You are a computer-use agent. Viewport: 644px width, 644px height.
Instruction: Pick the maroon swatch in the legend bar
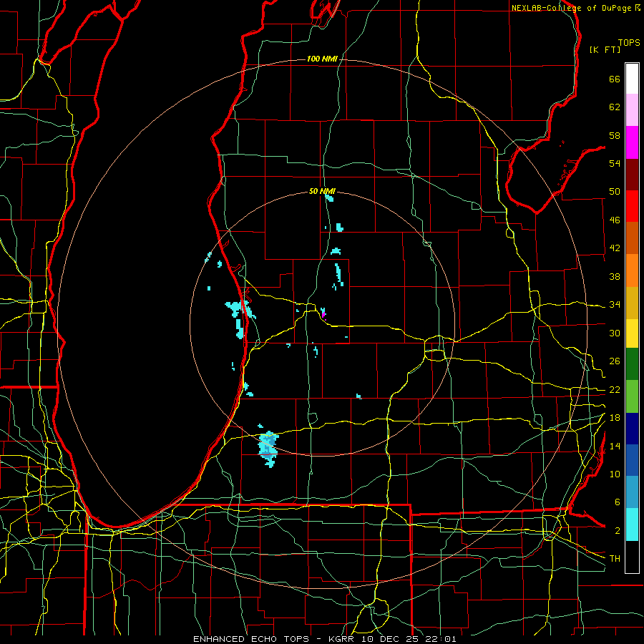632,174
